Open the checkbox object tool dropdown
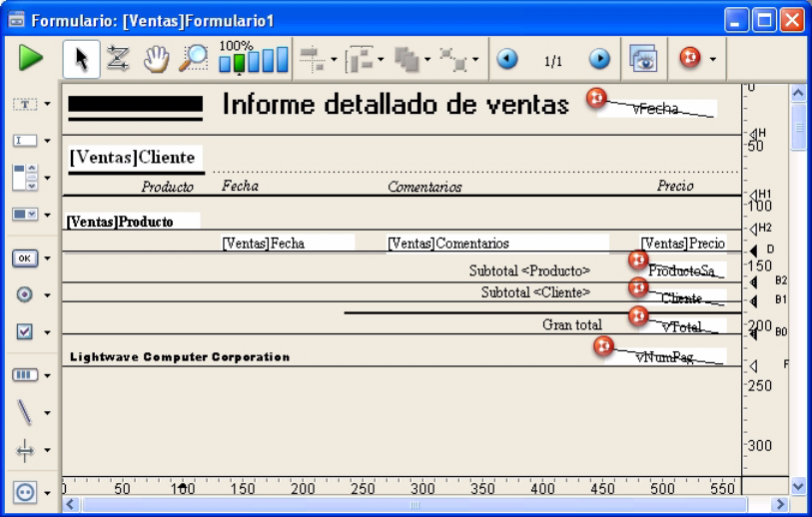This screenshot has width=812, height=517. 47,332
